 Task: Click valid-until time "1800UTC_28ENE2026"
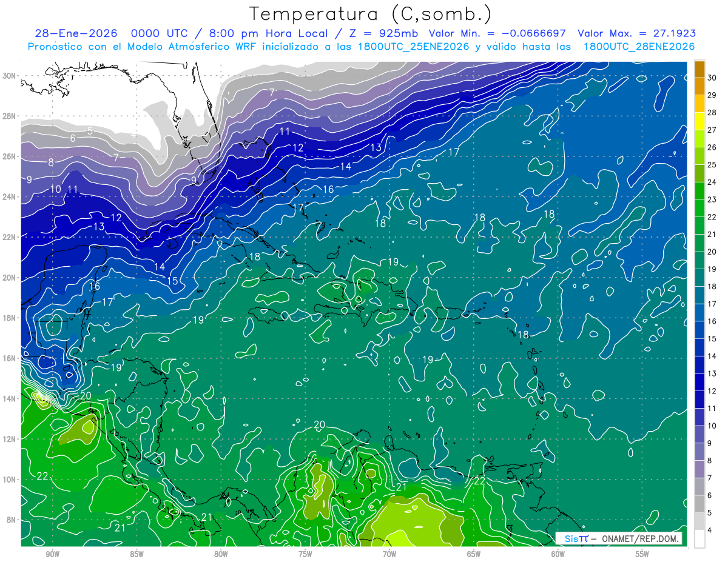click(x=638, y=47)
